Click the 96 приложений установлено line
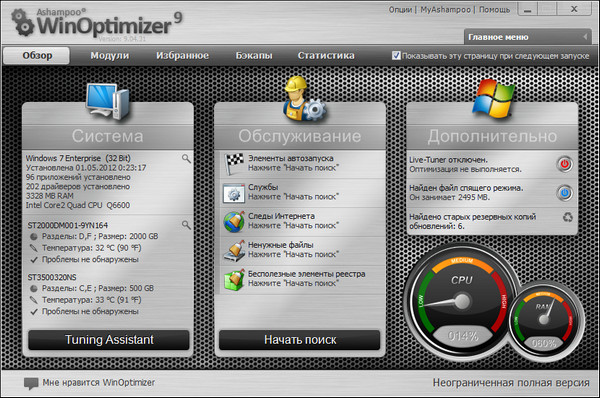The width and height of the screenshot is (600, 398). (x=78, y=177)
